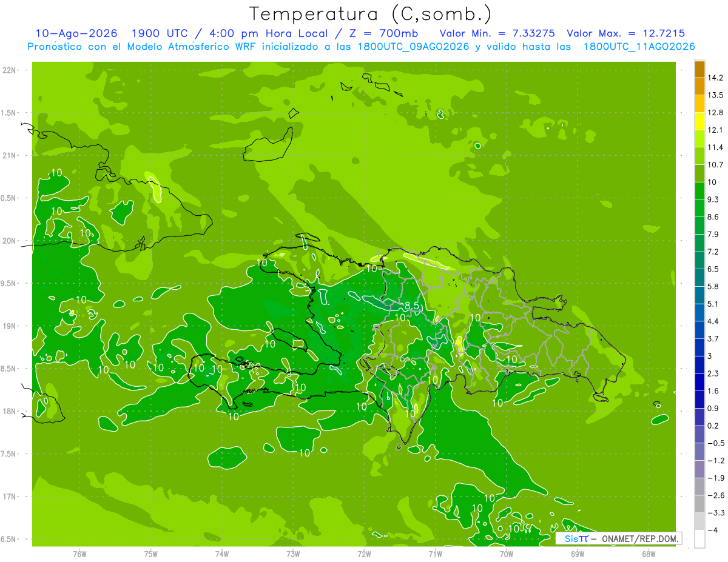Click the '13.5' colorbar value
The image size is (728, 562).
(x=716, y=95)
